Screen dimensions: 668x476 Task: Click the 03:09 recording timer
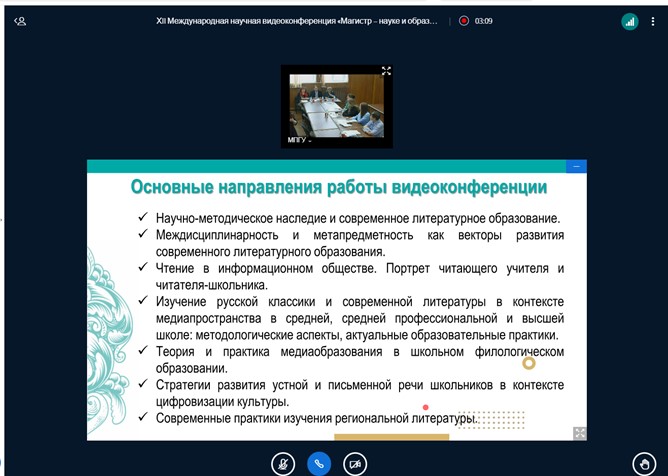484,20
